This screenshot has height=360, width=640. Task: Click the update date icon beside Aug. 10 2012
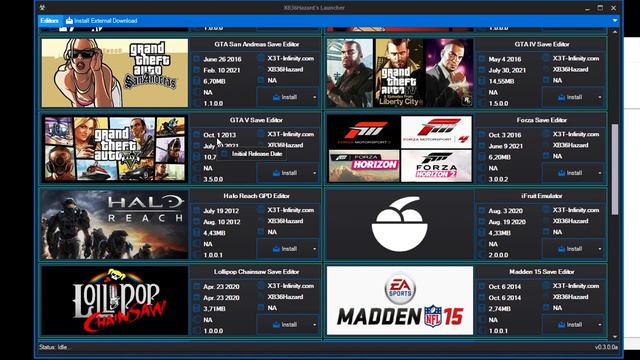[197, 222]
